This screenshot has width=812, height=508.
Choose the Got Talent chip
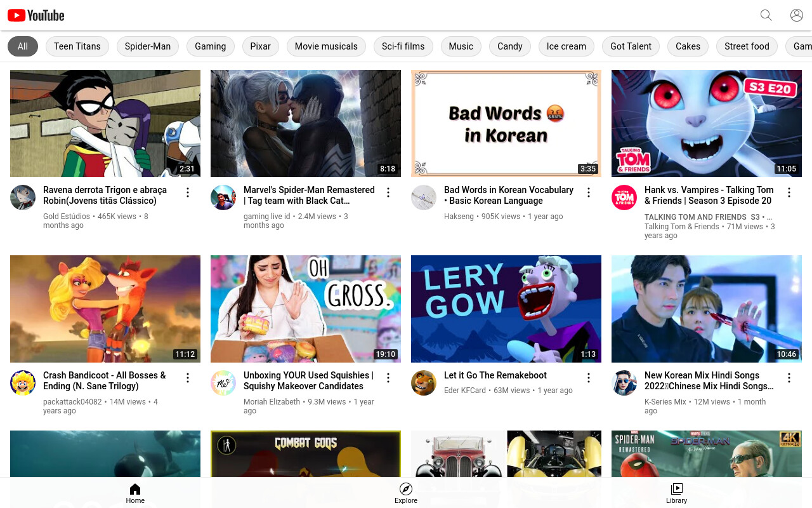631,46
